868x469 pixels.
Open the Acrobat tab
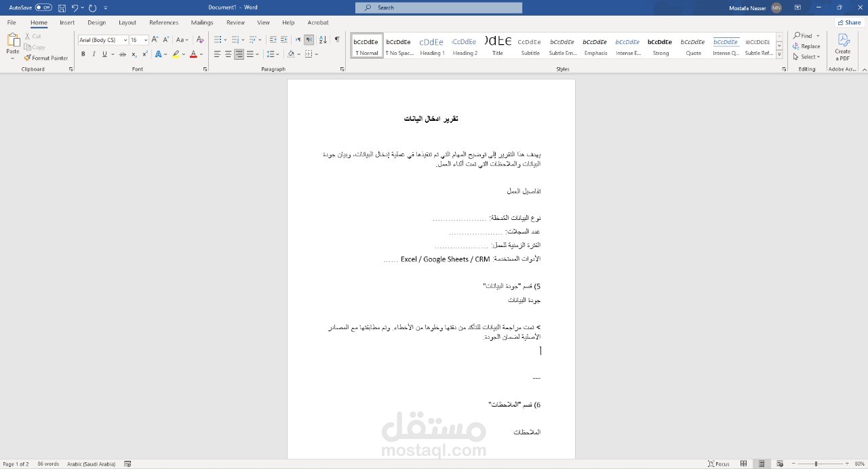click(318, 22)
